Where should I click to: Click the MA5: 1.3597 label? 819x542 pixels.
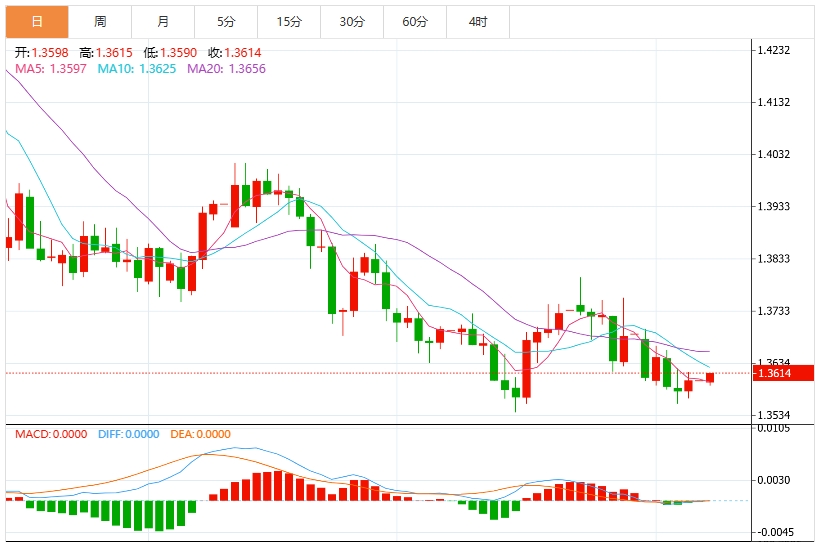click(51, 69)
